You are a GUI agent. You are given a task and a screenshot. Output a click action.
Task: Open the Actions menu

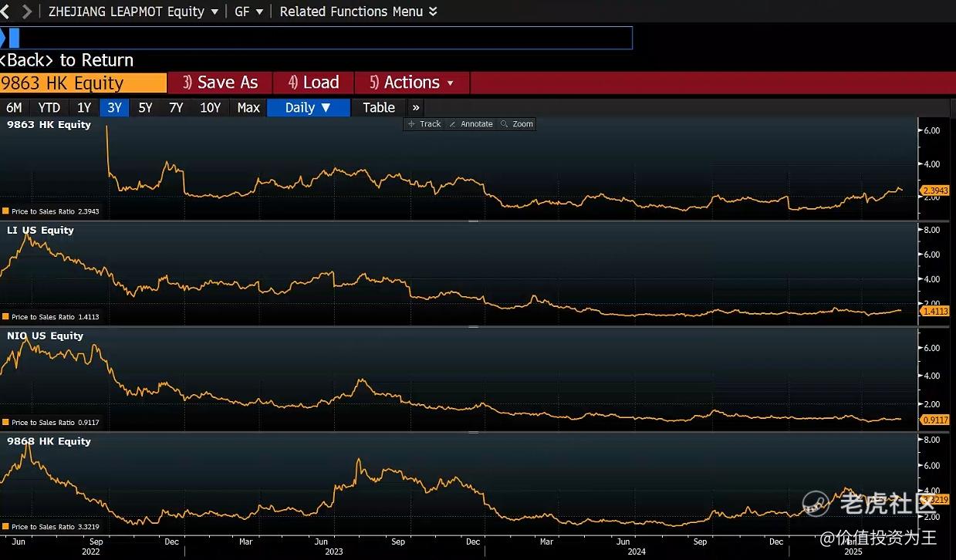(412, 83)
